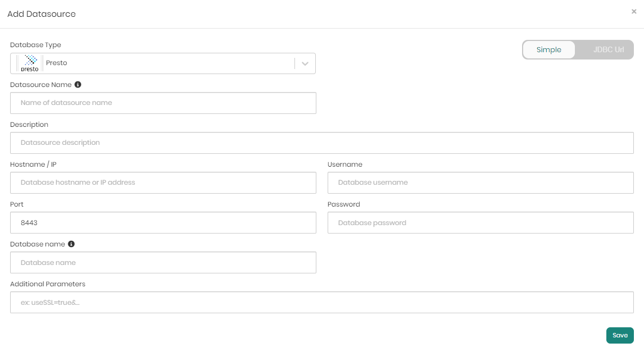Click info icon beside Datasource Name
Screen dimensions: 644x352
tap(78, 85)
